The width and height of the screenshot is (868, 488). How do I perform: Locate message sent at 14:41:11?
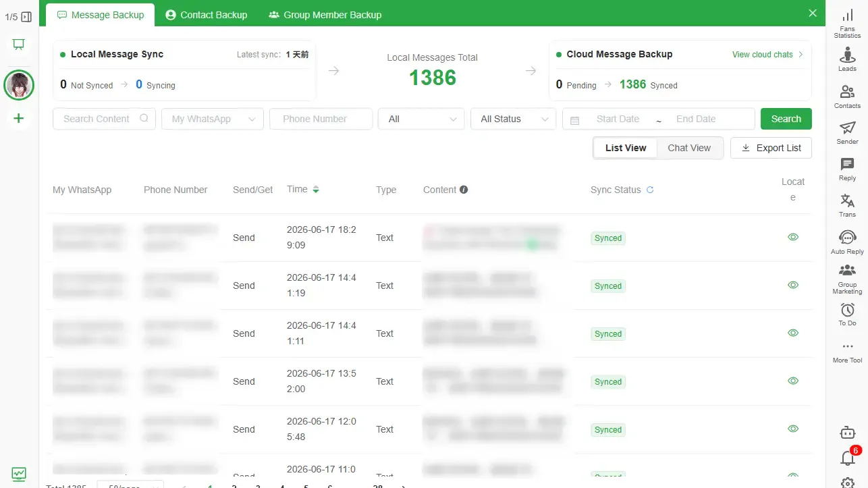click(793, 333)
